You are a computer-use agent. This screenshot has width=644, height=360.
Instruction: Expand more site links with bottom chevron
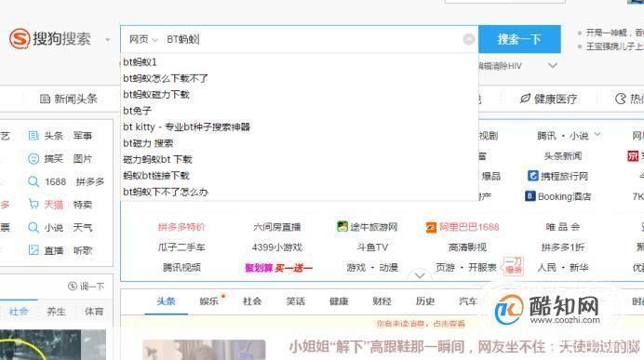420,275
